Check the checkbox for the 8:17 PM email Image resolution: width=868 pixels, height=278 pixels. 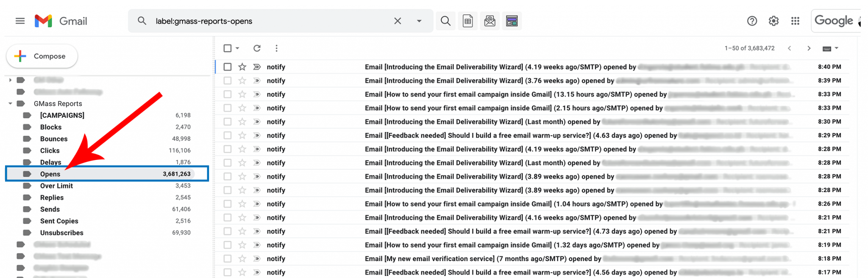tap(228, 272)
